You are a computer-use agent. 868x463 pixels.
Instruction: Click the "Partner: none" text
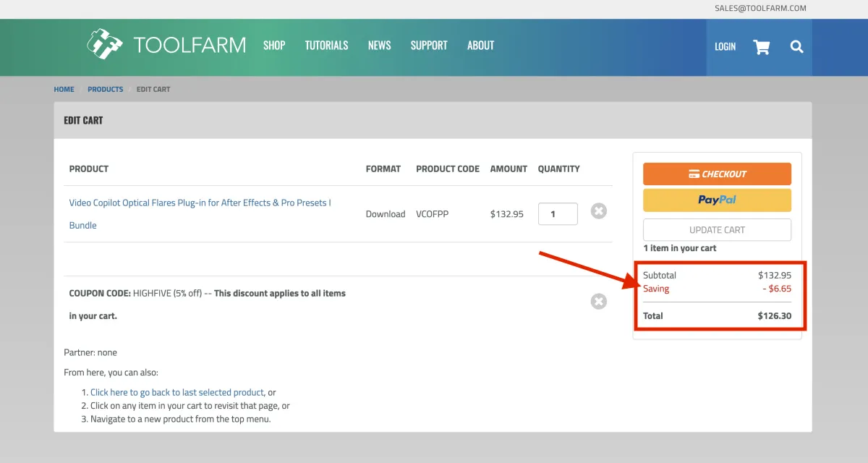pos(90,353)
